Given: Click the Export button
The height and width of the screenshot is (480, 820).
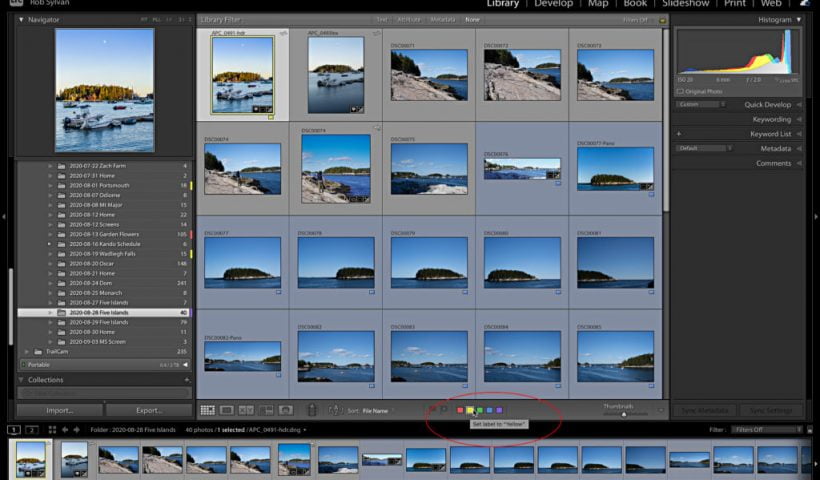Looking at the screenshot, I should (x=149, y=410).
